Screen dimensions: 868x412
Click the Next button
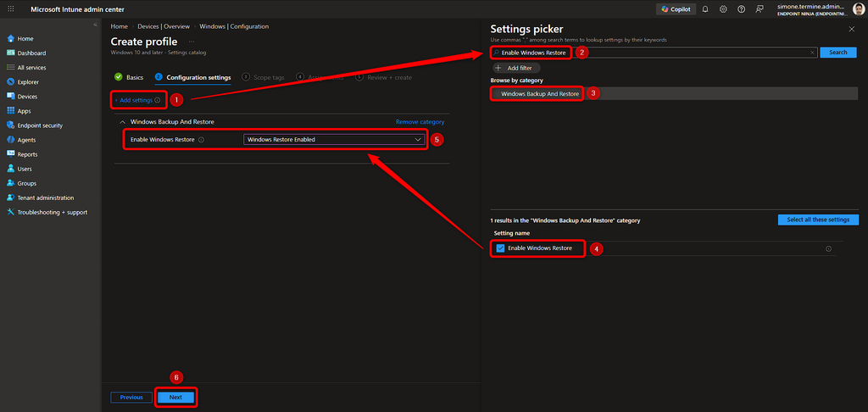[x=175, y=397]
